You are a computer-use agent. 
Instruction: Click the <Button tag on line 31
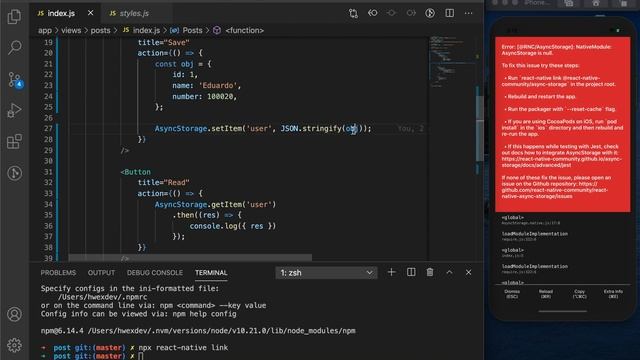click(x=136, y=172)
